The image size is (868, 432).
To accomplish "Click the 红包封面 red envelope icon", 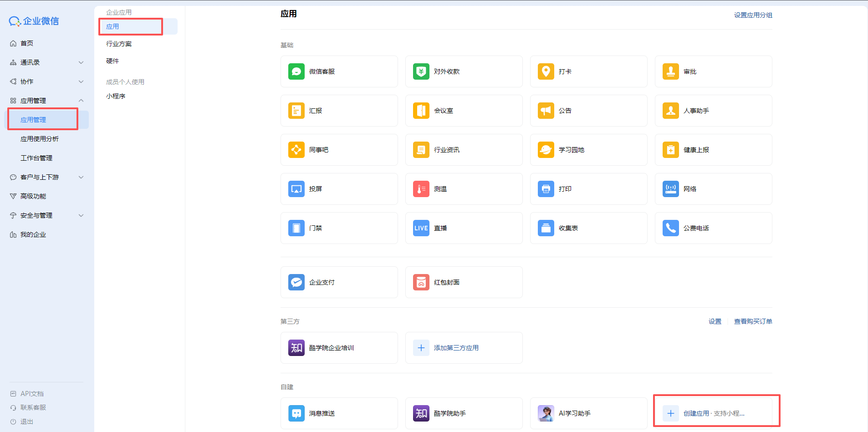I will (421, 282).
